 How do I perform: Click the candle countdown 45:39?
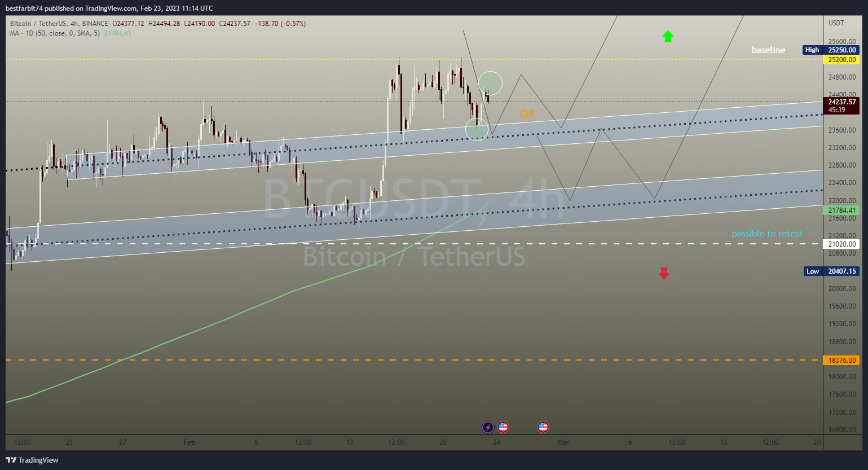click(x=837, y=110)
